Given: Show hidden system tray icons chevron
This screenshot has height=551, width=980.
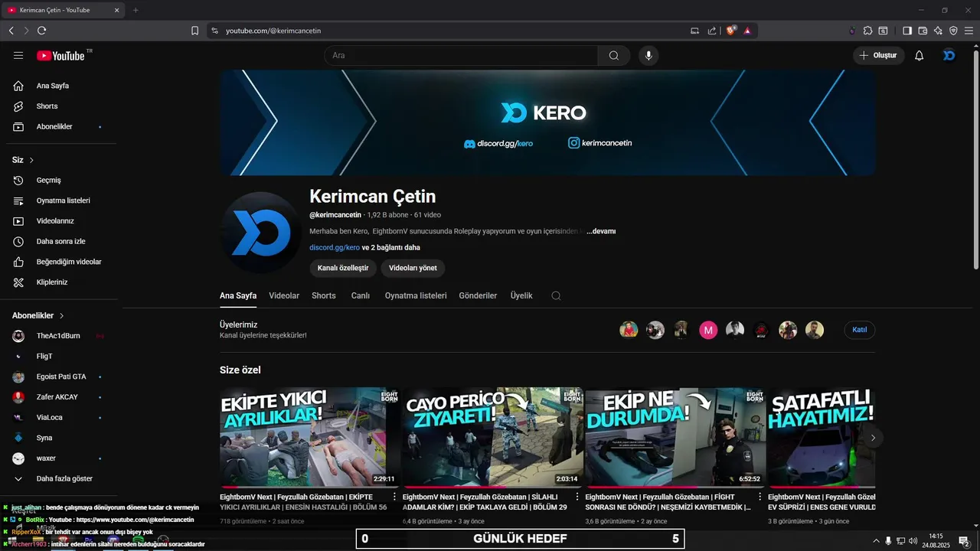Looking at the screenshot, I should [x=876, y=540].
